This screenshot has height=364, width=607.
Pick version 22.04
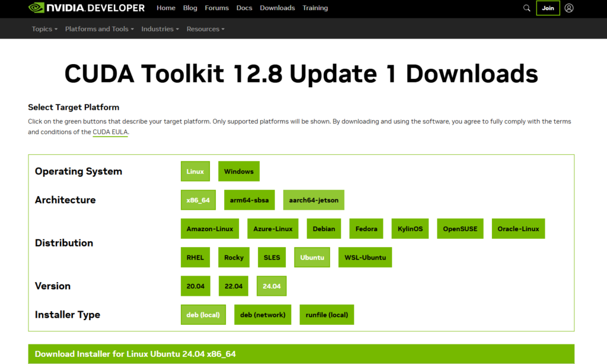click(234, 286)
